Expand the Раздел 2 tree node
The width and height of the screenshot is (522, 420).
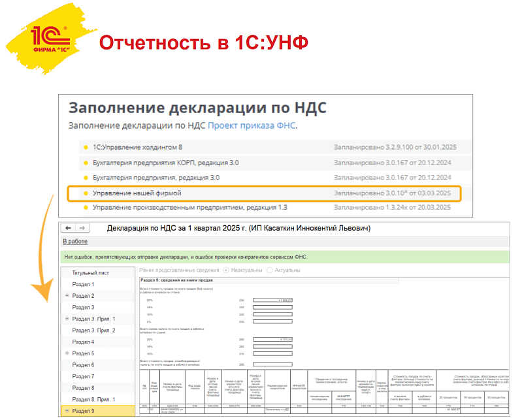(67, 295)
